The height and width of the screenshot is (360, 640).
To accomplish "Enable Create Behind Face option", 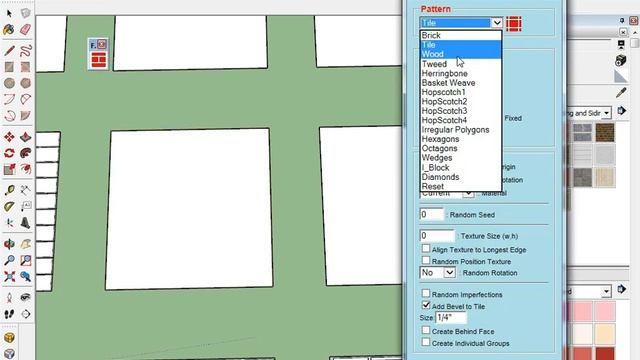I will (x=426, y=330).
